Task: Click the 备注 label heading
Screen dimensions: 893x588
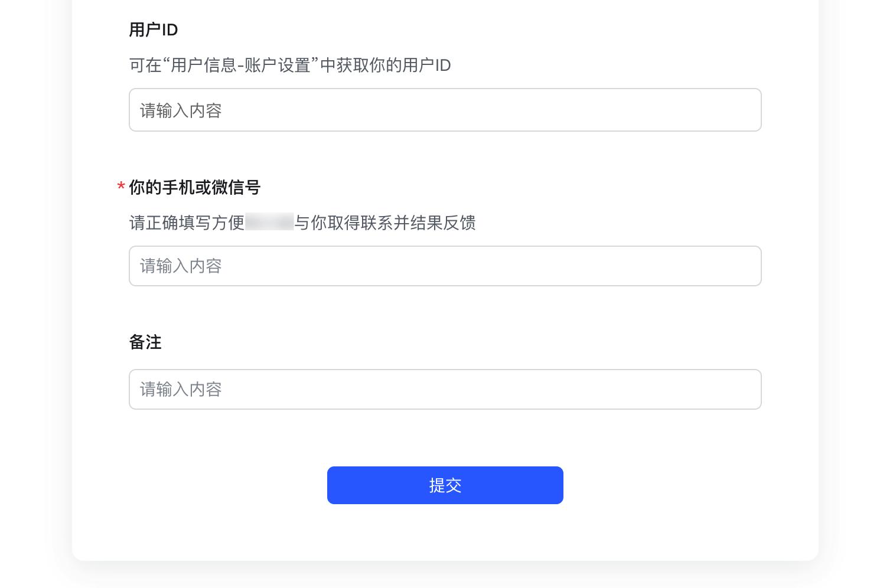Action: [145, 342]
